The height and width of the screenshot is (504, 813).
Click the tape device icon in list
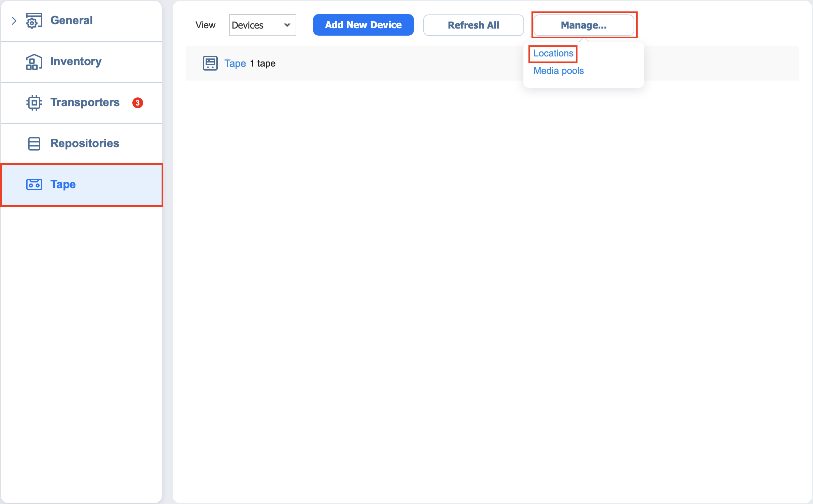pyautogui.click(x=210, y=63)
